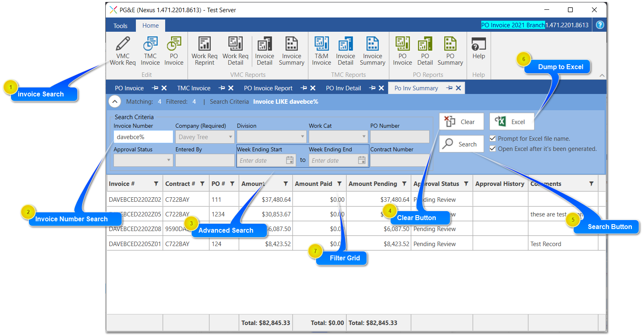Click the Clear button
Image resolution: width=644 pixels, height=336 pixels.
[x=461, y=122]
